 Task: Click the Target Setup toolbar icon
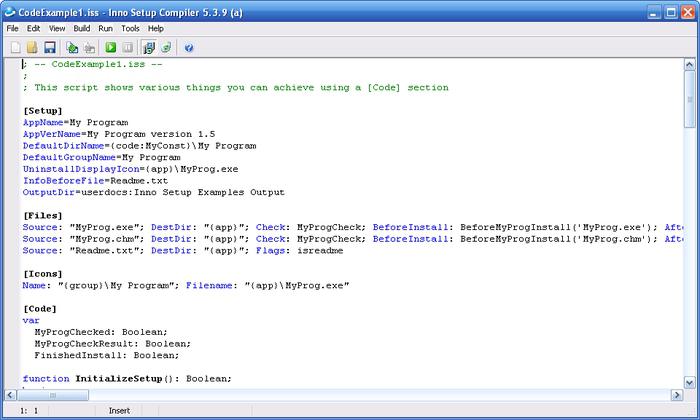tap(149, 47)
